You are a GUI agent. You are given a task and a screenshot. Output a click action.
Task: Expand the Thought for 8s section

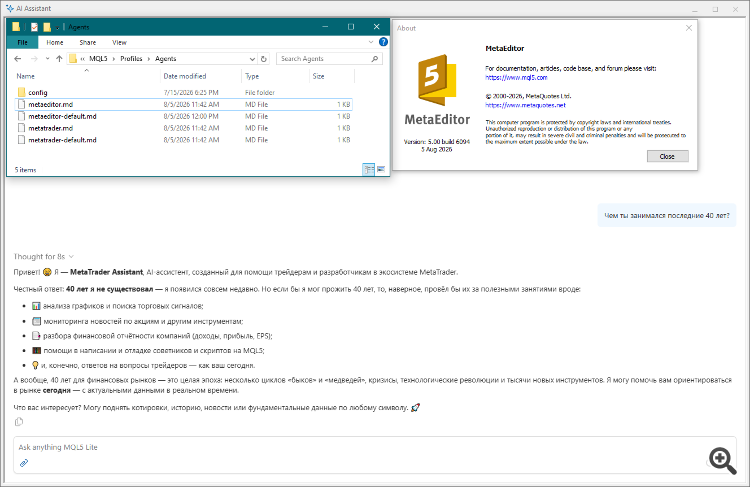click(x=44, y=257)
